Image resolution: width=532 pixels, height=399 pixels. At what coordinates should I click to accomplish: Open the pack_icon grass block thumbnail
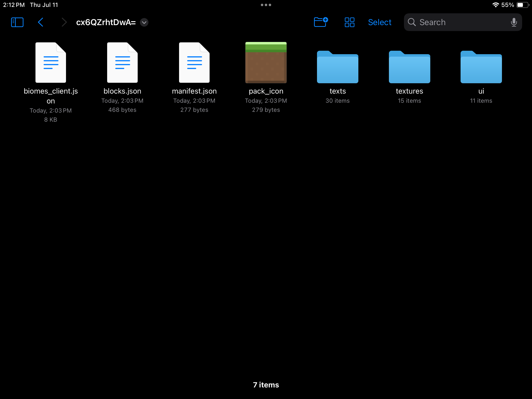click(x=266, y=63)
